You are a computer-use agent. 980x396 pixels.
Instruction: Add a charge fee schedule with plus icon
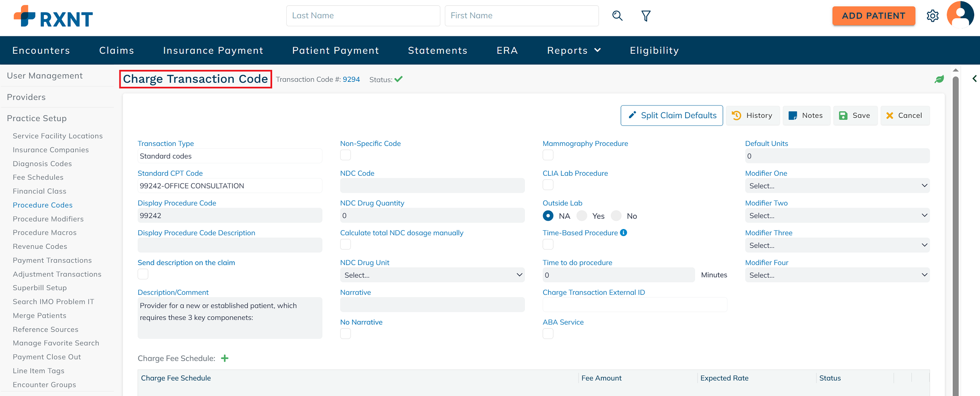coord(225,358)
